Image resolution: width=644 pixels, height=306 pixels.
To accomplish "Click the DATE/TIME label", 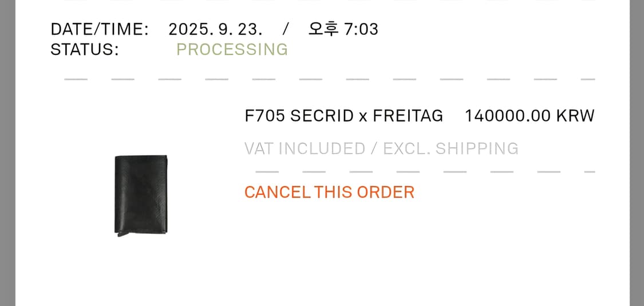I will 100,29.
